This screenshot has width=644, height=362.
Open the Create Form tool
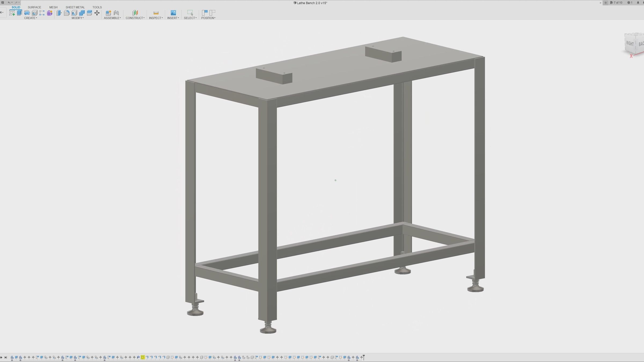pos(49,13)
